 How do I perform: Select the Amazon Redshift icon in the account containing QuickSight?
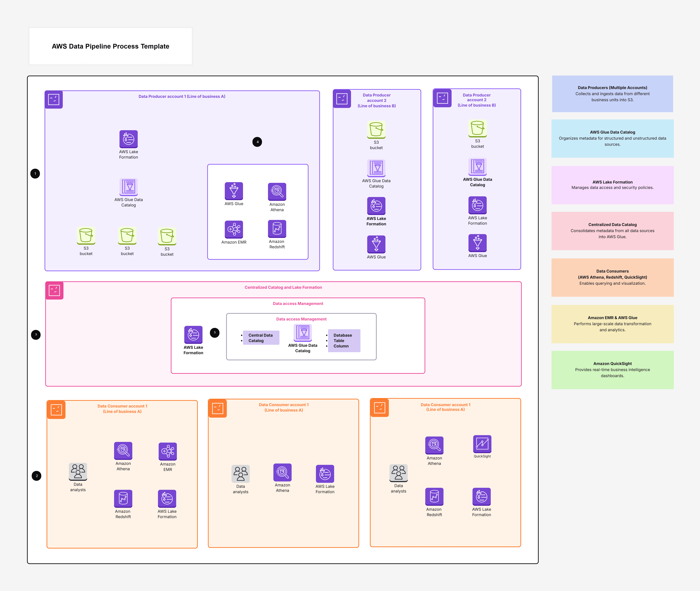pos(434,497)
